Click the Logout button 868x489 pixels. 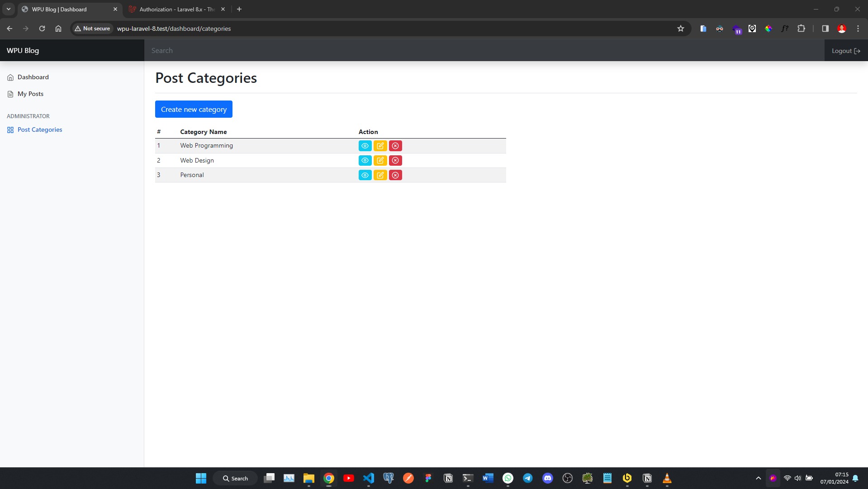click(845, 50)
